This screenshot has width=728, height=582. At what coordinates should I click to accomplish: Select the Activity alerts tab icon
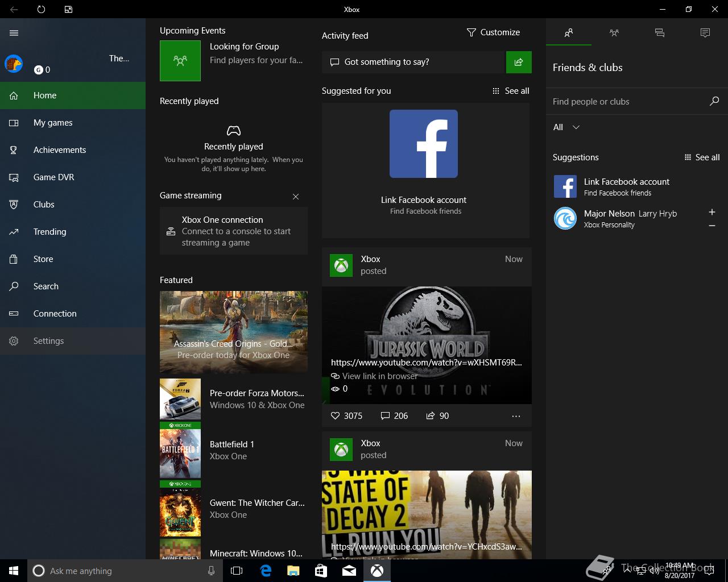tap(705, 33)
